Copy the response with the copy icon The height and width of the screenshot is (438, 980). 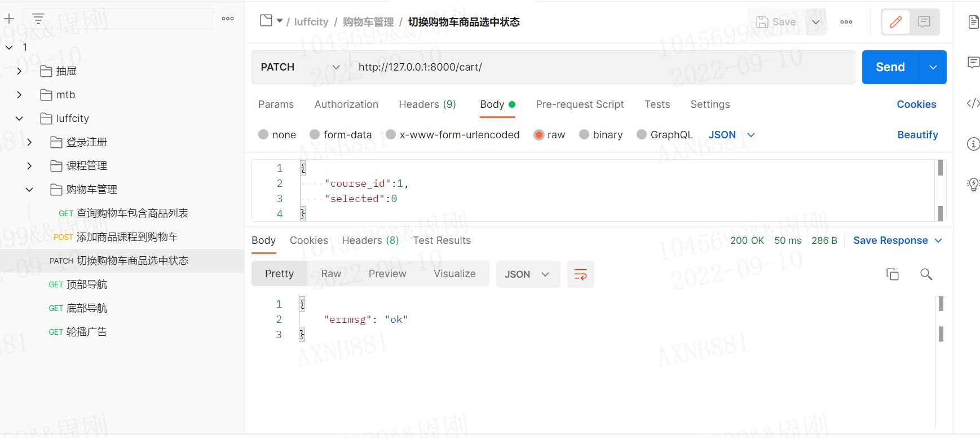(x=893, y=274)
